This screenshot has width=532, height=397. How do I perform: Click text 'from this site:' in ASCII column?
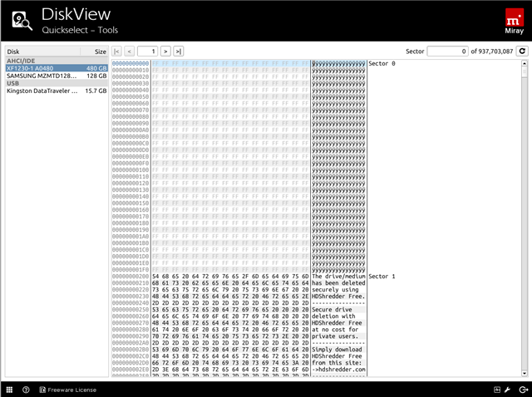point(337,363)
